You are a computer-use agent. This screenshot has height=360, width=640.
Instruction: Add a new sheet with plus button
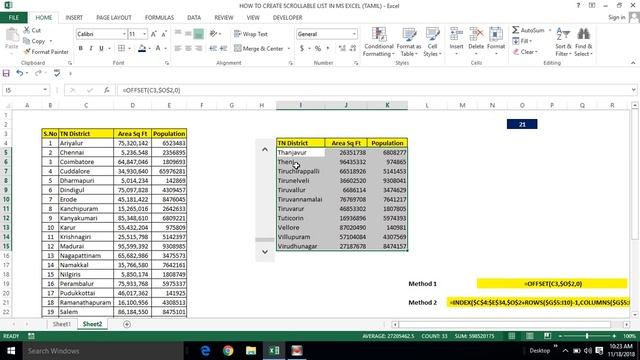pos(127,324)
